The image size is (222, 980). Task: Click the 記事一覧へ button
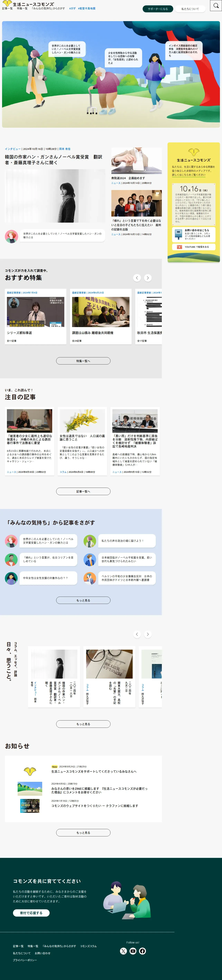click(x=83, y=491)
